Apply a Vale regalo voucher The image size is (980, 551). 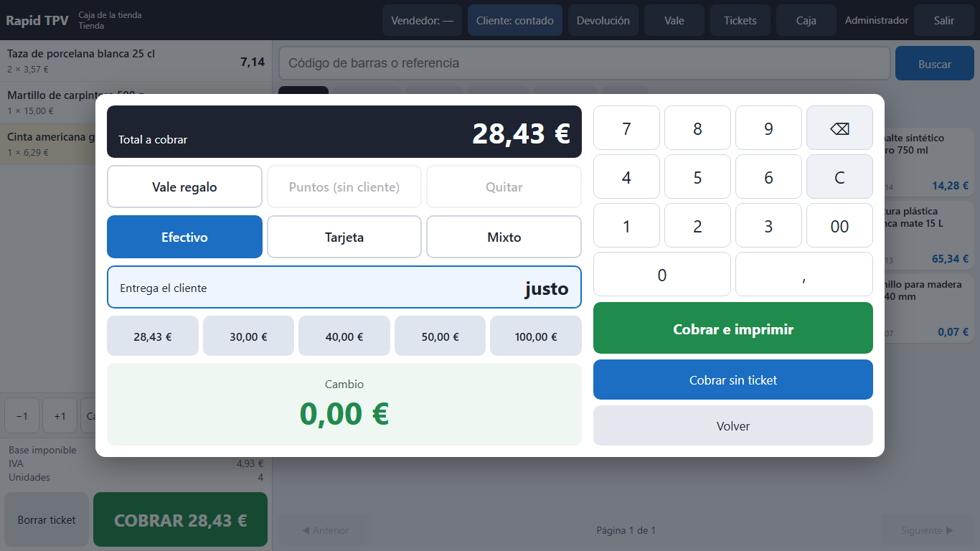click(184, 187)
